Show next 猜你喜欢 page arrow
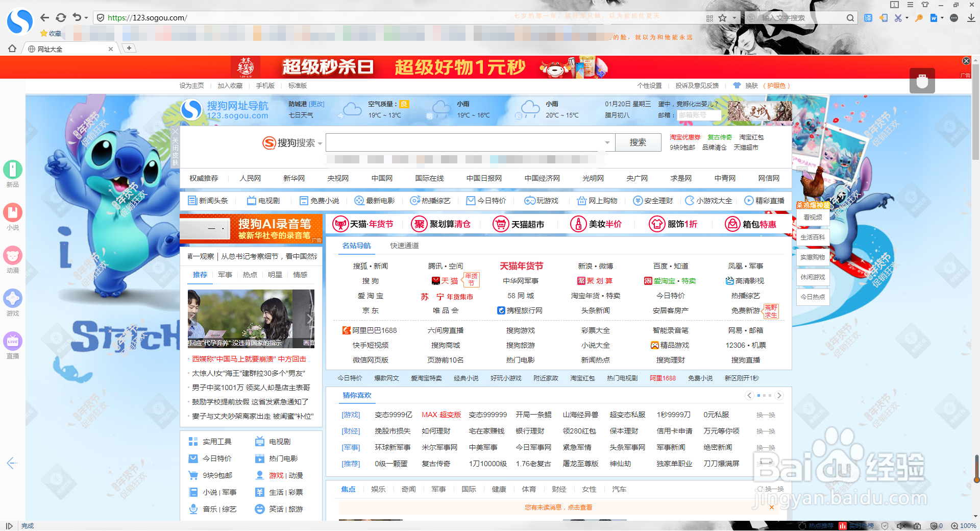 [x=778, y=395]
